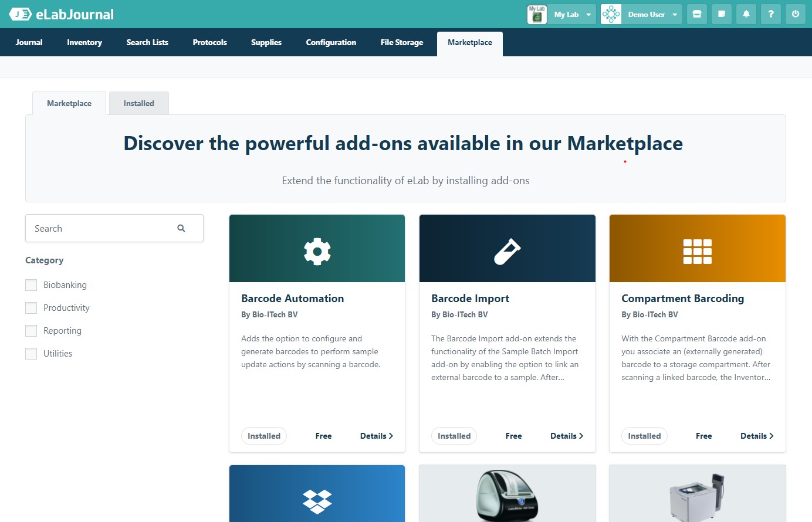Image resolution: width=812 pixels, height=522 pixels.
Task: Open Search Lists in navigation
Action: (147, 42)
